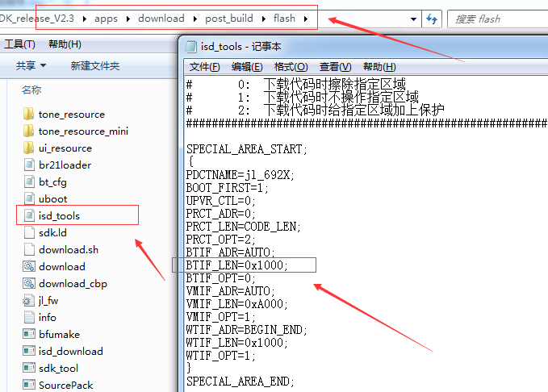Click the PRCT_ADR=0 line
This screenshot has width=548, height=392.
[x=221, y=214]
